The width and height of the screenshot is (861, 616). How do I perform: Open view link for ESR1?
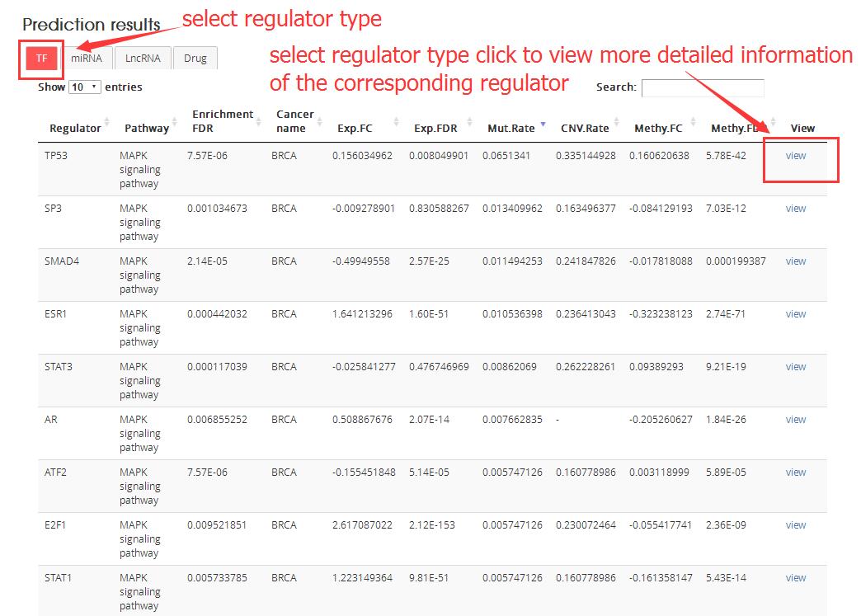tap(796, 314)
